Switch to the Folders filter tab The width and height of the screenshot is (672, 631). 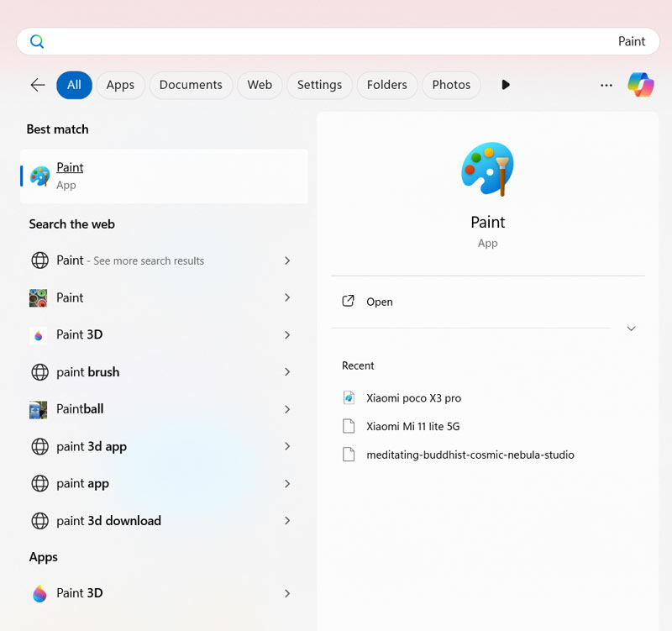click(x=387, y=85)
